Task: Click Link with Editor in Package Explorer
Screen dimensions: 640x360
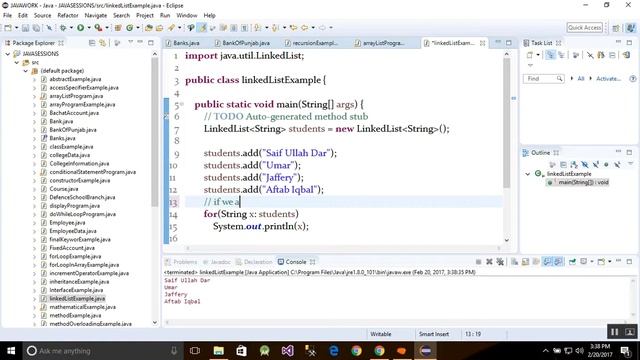Action: (x=102, y=43)
